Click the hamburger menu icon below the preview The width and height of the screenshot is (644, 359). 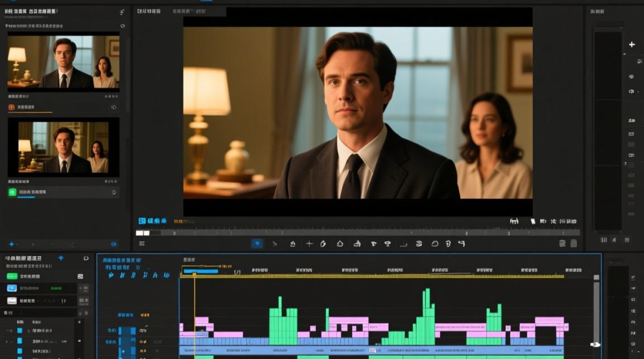point(142,243)
